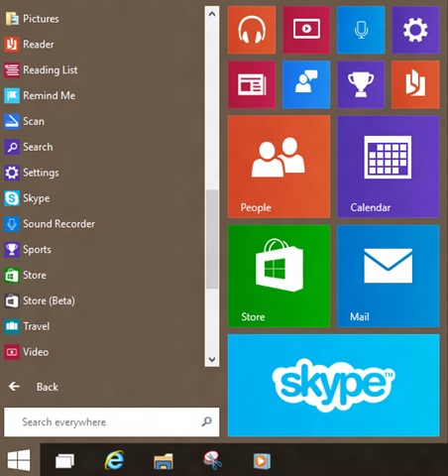This screenshot has width=448, height=476.
Task: Click the Windows Start button
Action: point(19,460)
